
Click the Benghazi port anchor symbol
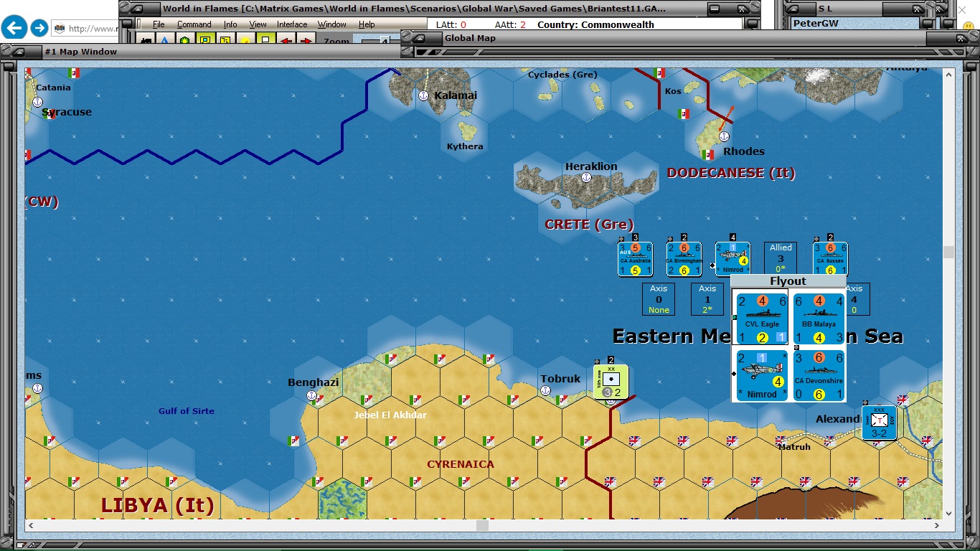pos(311,395)
